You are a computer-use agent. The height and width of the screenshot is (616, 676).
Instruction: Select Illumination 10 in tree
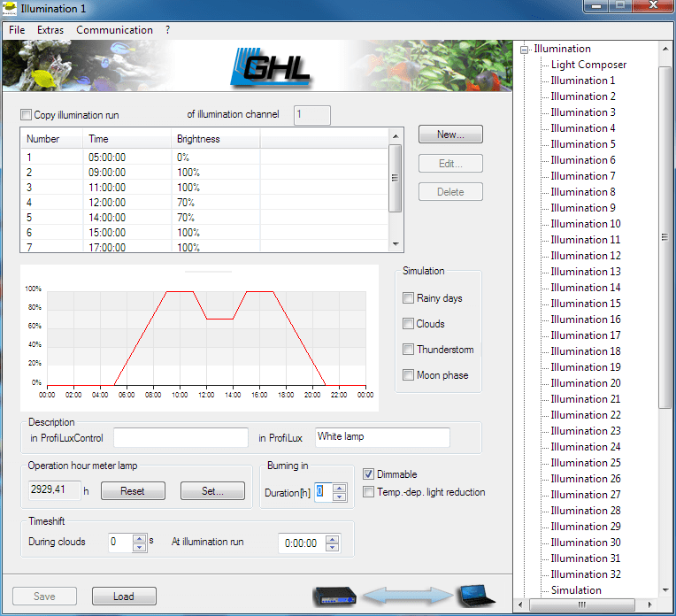[x=586, y=224]
